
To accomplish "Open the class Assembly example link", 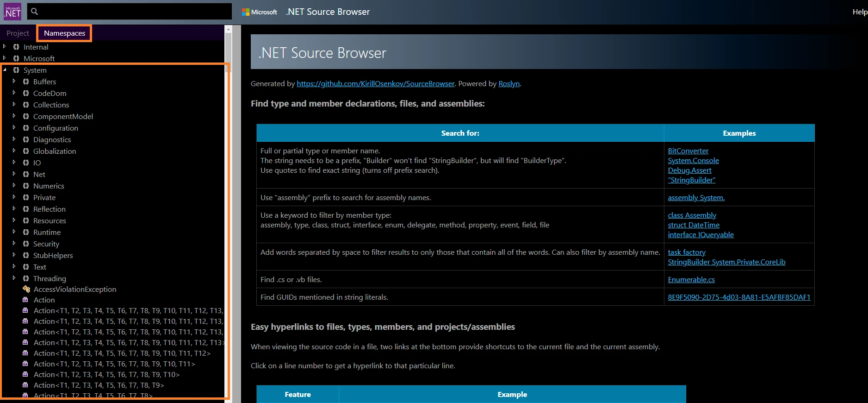I will click(x=692, y=215).
